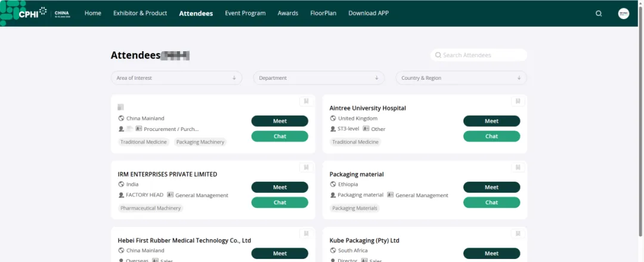Open the Department filter dropdown
This screenshot has width=644, height=262.
pyautogui.click(x=319, y=78)
